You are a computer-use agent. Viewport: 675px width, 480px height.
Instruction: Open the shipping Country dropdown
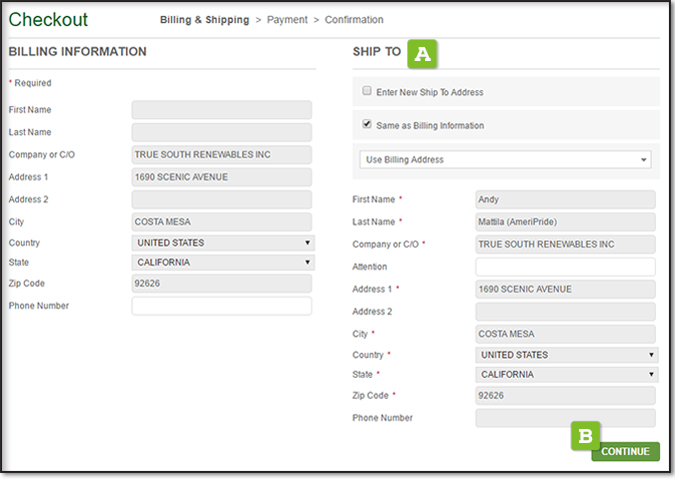[x=566, y=355]
